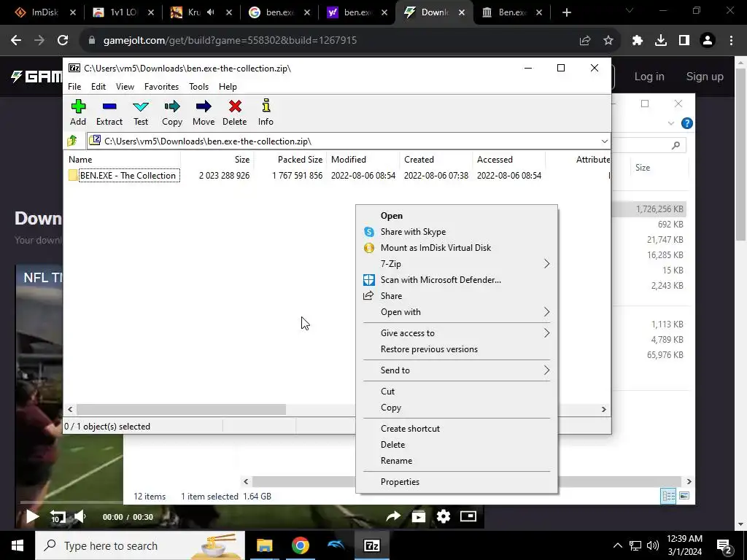747x560 pixels.
Task: Click the share page icon in address bar
Action: coord(585,41)
